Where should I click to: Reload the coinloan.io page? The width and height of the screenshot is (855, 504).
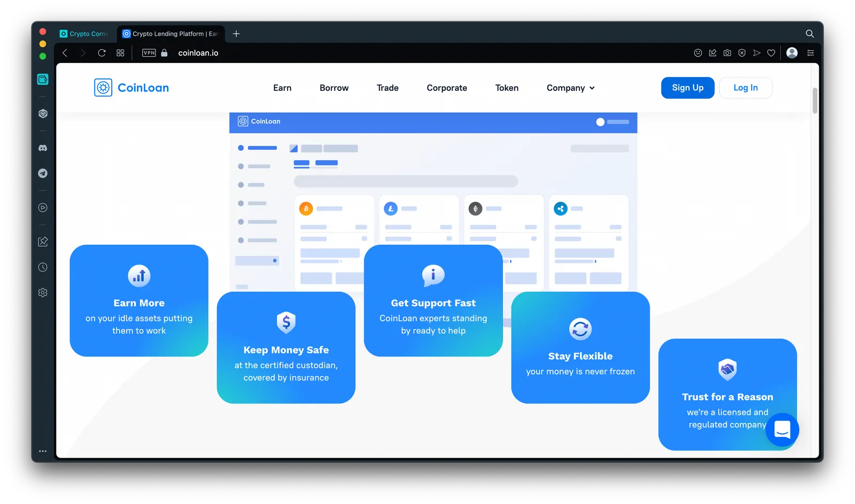click(102, 53)
